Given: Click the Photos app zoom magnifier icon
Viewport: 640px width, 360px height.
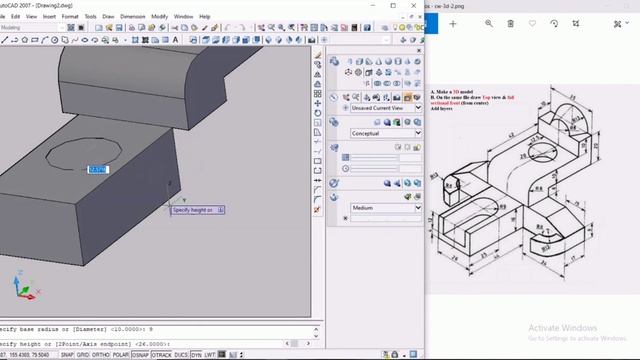Looking at the screenshot, I should pos(489,24).
